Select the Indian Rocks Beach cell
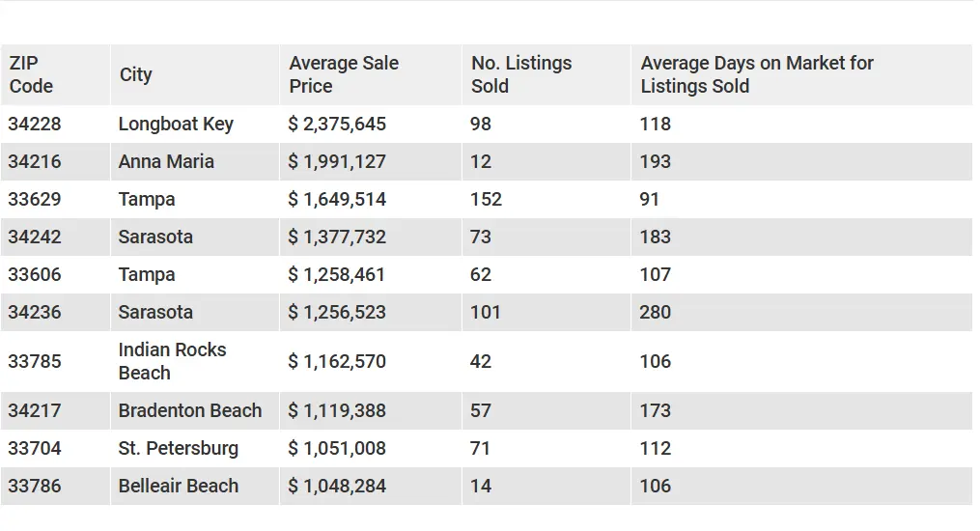This screenshot has height=531, width=980. point(195,361)
